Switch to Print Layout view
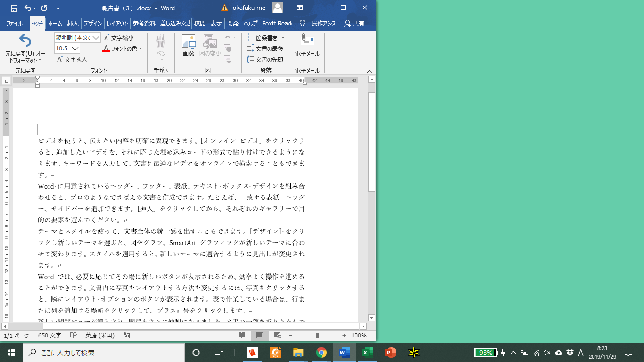644x362 pixels. [x=260, y=336]
